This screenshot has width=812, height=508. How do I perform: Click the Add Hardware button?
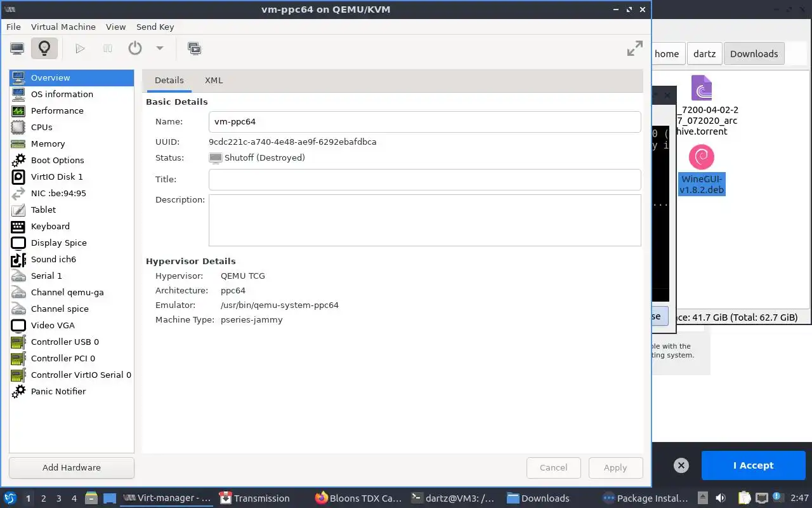[72, 467]
